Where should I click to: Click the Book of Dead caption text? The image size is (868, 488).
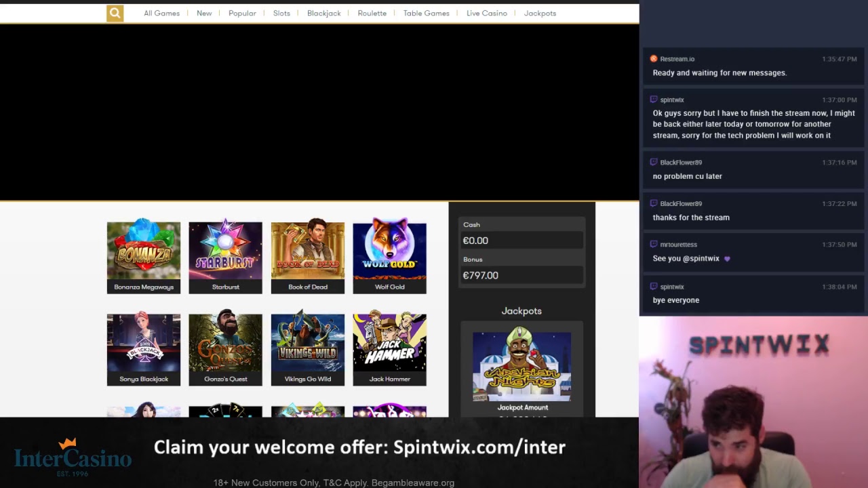pyautogui.click(x=308, y=287)
